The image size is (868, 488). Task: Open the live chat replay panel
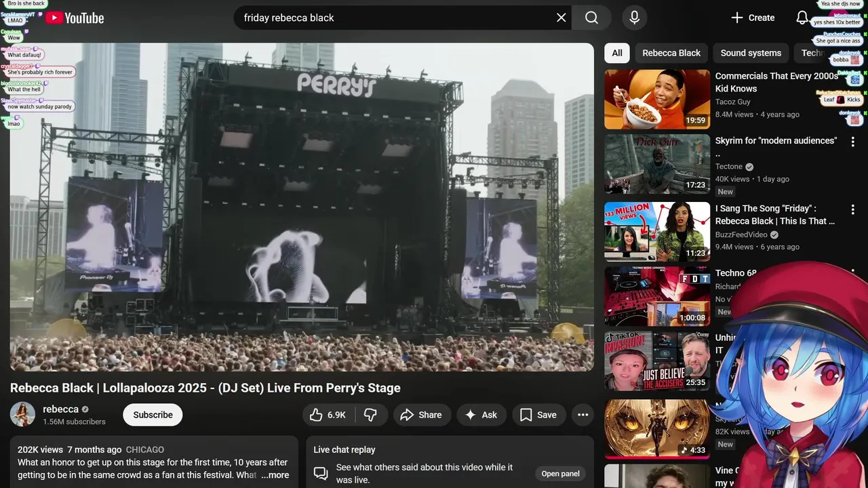coord(561,474)
